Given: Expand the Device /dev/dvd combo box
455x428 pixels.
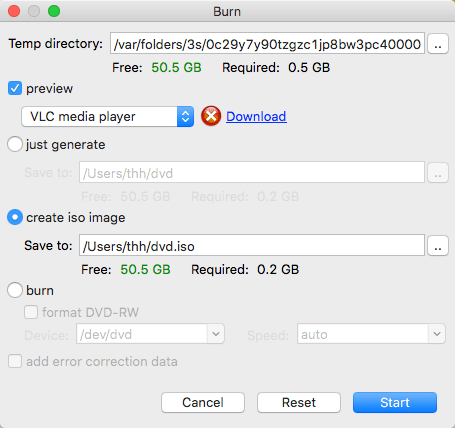Looking at the screenshot, I should pos(216,334).
